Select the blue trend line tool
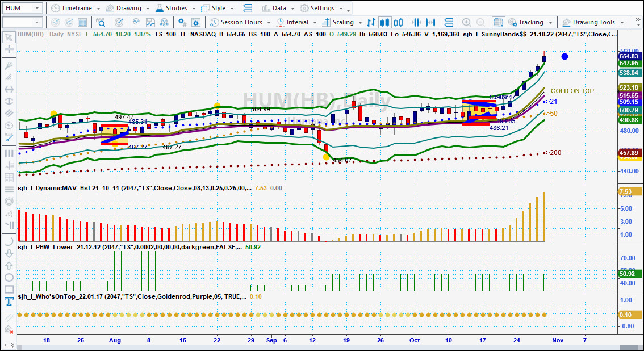Image resolution: width=644 pixels, height=351 pixels. (x=9, y=137)
